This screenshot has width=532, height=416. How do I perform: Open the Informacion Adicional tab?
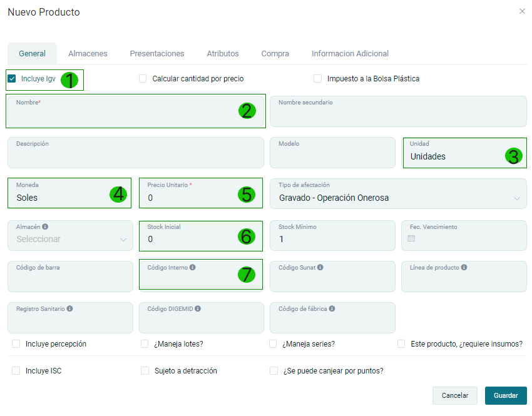point(350,54)
